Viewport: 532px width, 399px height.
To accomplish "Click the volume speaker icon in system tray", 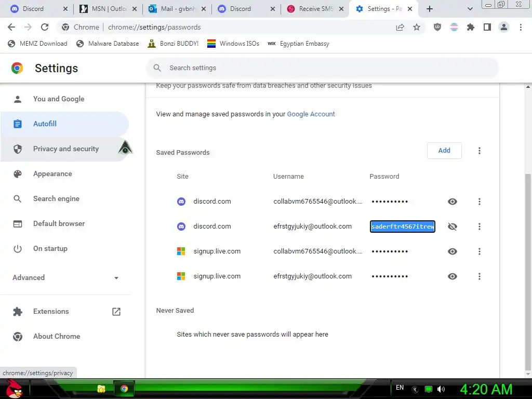I will pyautogui.click(x=441, y=389).
